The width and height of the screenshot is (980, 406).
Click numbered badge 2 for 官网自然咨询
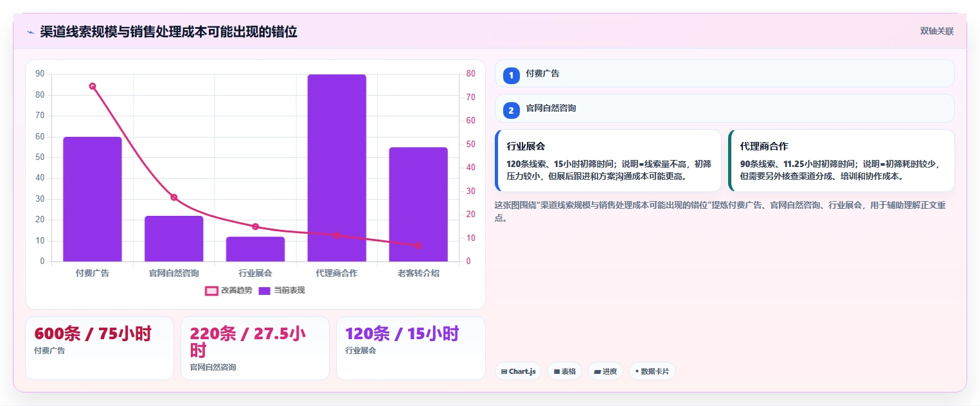512,110
